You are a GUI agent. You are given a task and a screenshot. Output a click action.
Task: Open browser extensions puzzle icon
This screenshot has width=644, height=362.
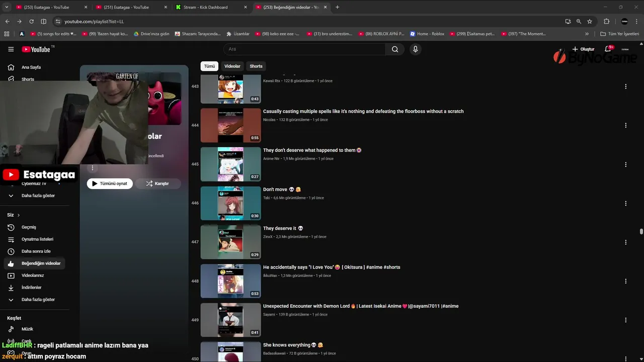[606, 22]
